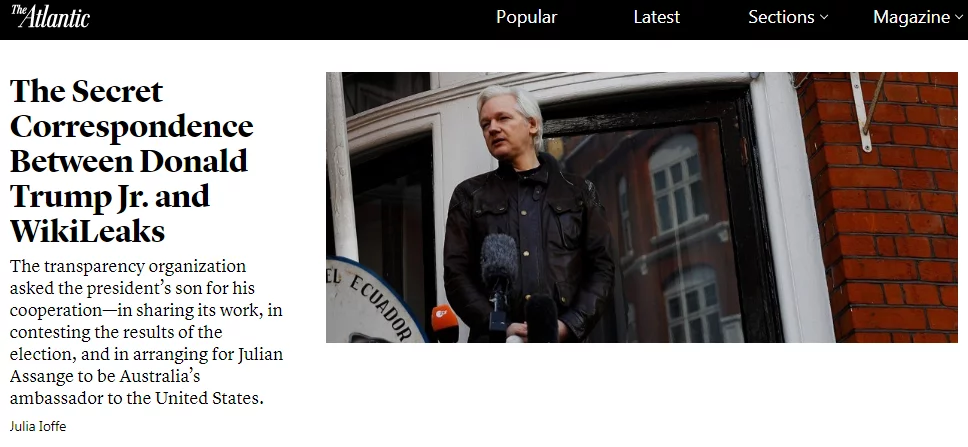
Task: Click the gray furry microphone in photo
Action: point(499,261)
